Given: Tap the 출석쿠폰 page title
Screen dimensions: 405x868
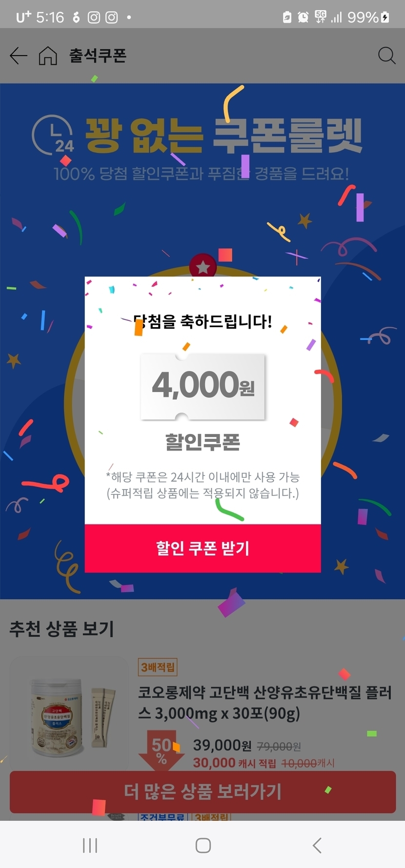Looking at the screenshot, I should point(98,56).
